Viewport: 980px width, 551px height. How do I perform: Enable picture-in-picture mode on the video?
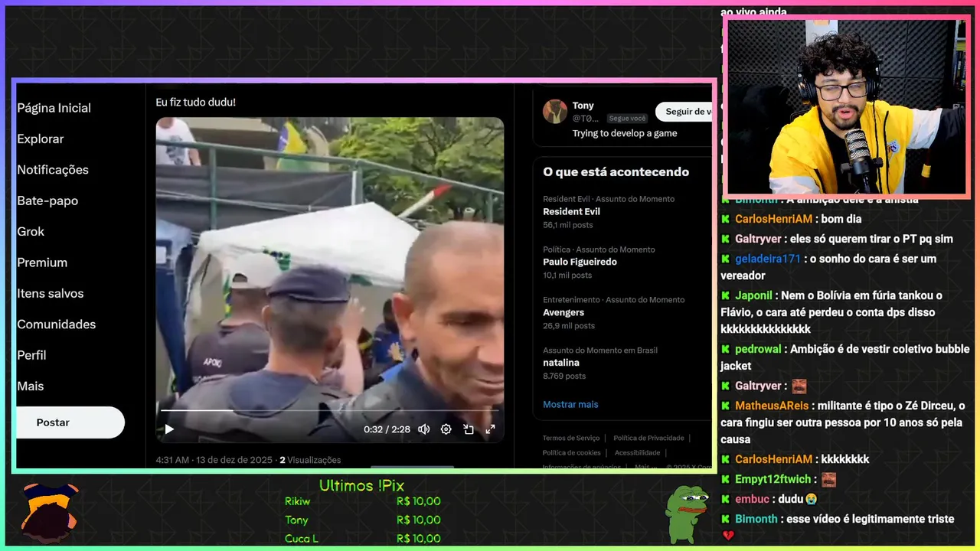[469, 429]
